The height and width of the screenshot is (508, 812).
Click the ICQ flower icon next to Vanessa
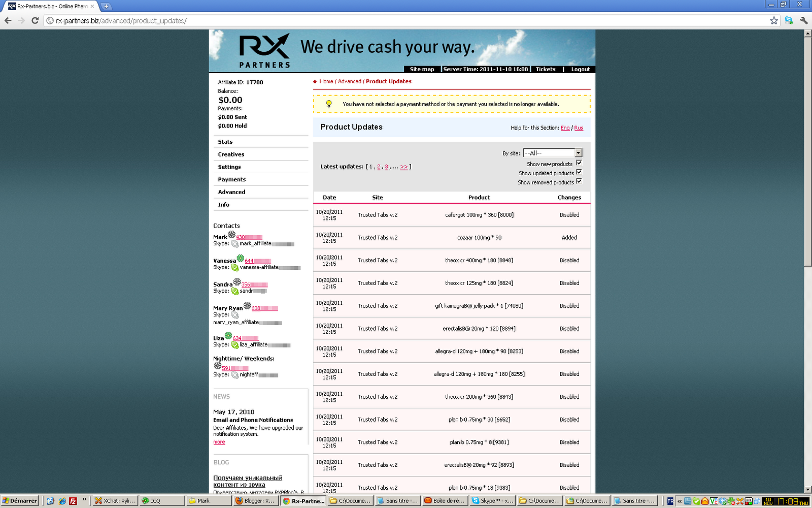[241, 258]
